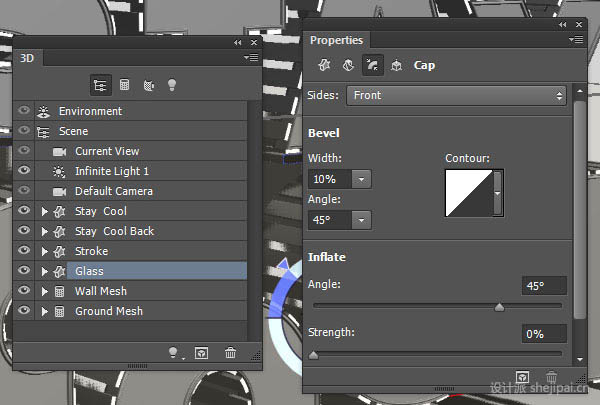Open Properties panel flyout menu

(x=576, y=39)
